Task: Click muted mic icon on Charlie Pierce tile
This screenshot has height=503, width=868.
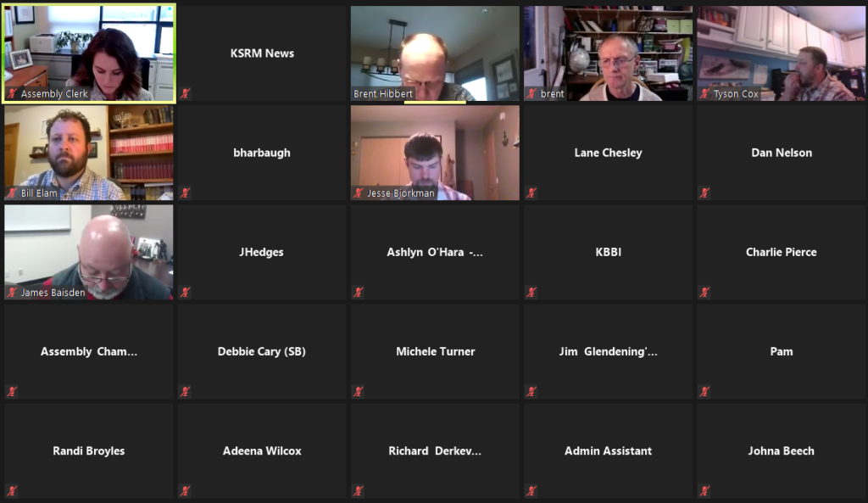Action: 704,292
